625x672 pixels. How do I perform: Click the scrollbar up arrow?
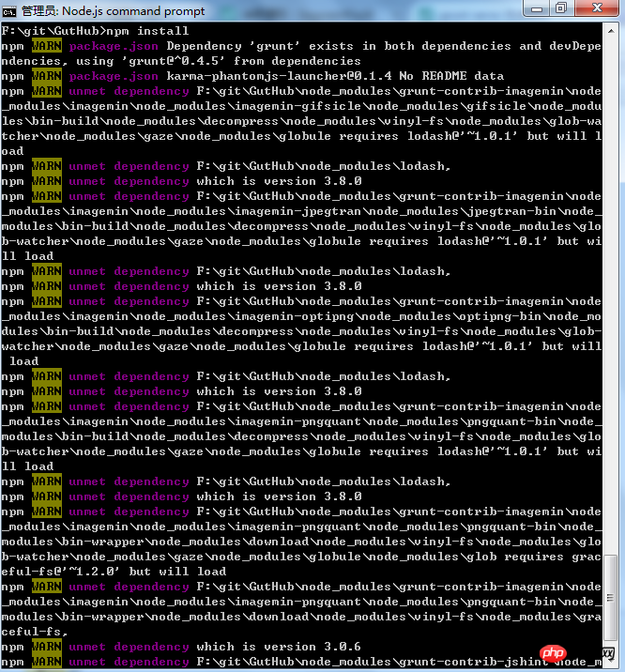coord(611,31)
